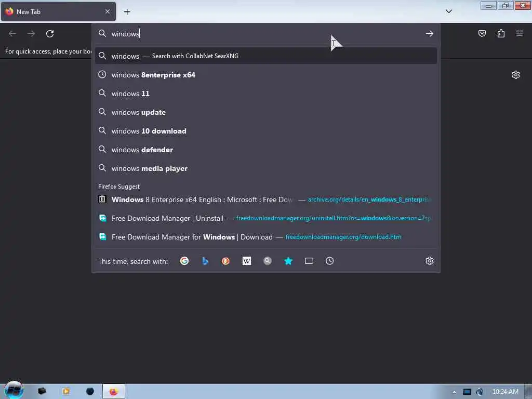This screenshot has width=532, height=399.
Task: Open the media player taskbar icon
Action: pyautogui.click(x=66, y=391)
